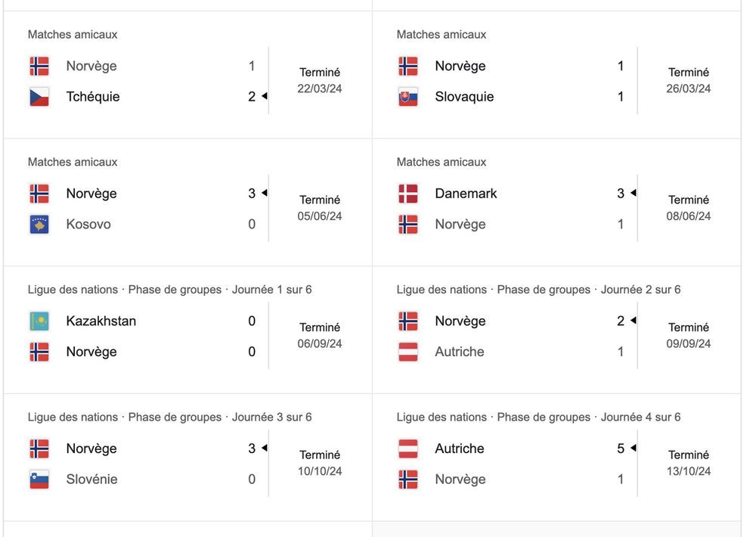This screenshot has height=537, width=756.
Task: Open the Slovénie team name
Action: click(91, 480)
